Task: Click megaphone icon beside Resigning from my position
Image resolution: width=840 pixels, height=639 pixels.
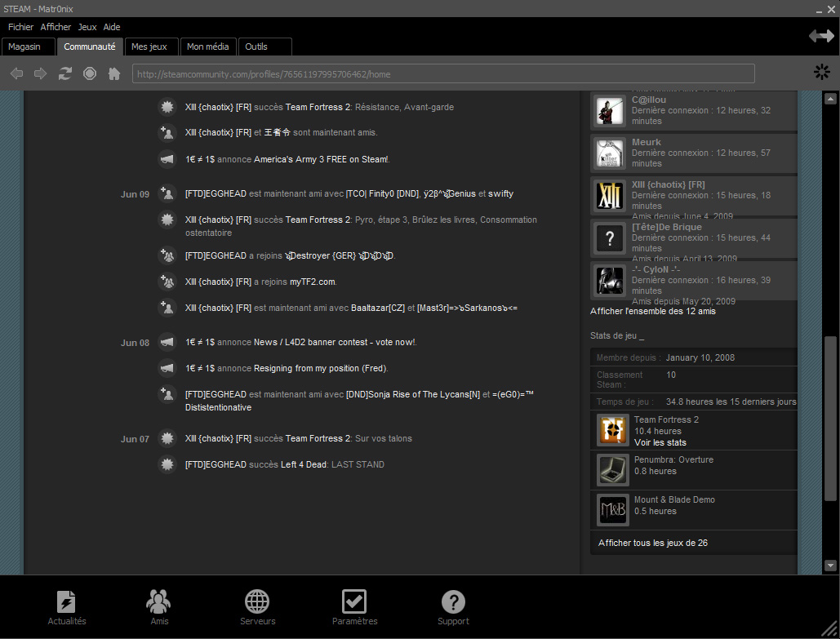Action: [167, 368]
